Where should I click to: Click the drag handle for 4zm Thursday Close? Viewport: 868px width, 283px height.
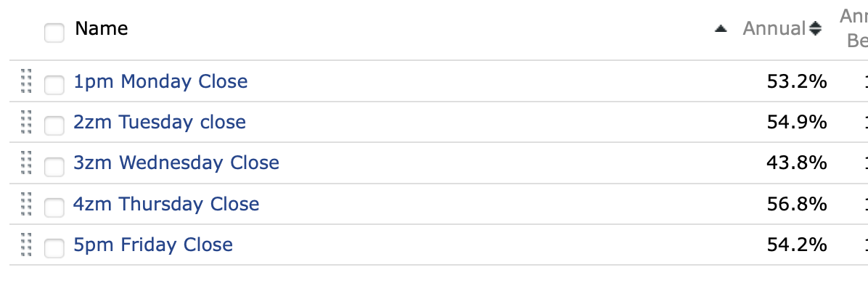click(26, 203)
